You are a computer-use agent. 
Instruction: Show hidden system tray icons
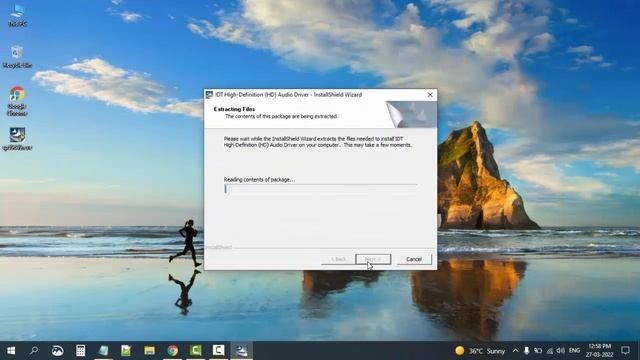click(516, 351)
